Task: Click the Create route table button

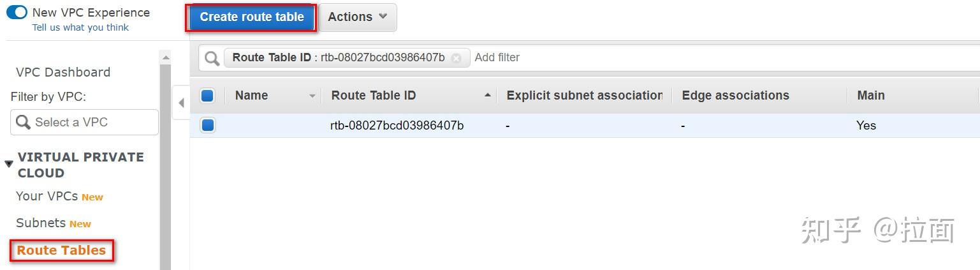Action: click(252, 17)
